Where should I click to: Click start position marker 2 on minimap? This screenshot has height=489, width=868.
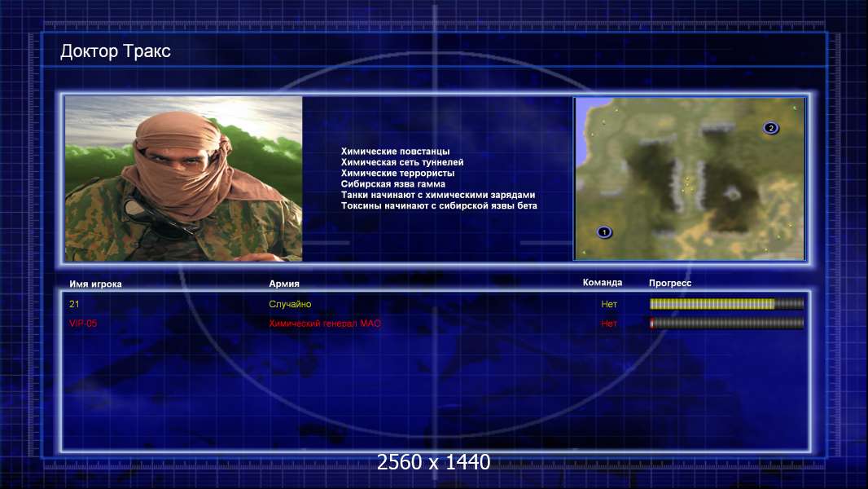coord(770,128)
